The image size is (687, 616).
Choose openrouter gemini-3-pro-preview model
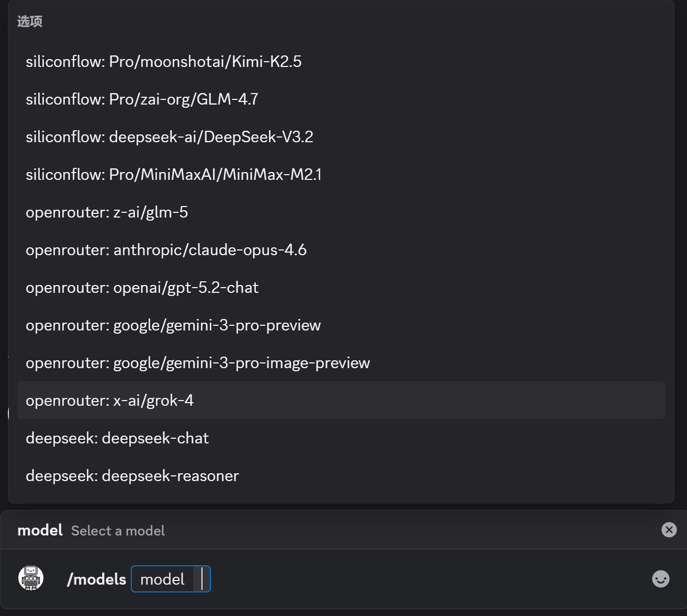coord(173,325)
